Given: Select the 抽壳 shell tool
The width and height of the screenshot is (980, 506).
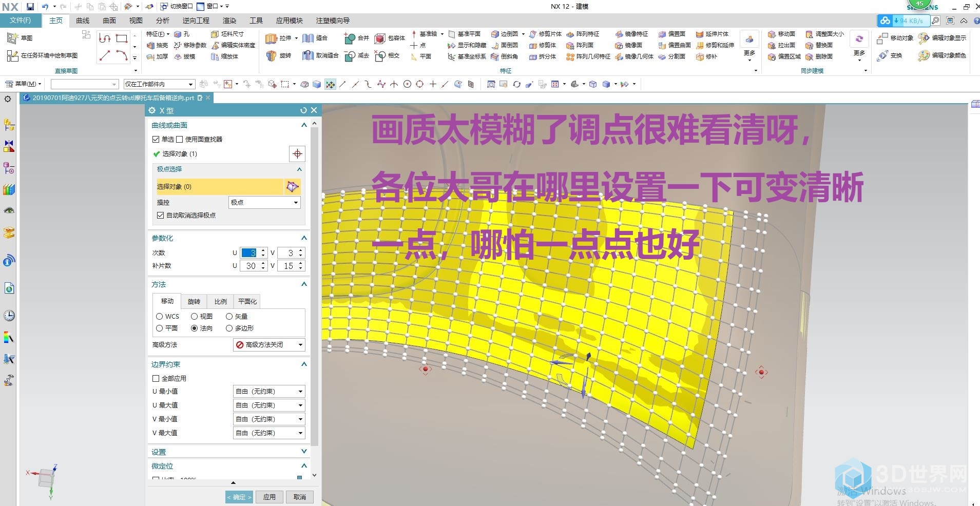Looking at the screenshot, I should click(x=157, y=45).
